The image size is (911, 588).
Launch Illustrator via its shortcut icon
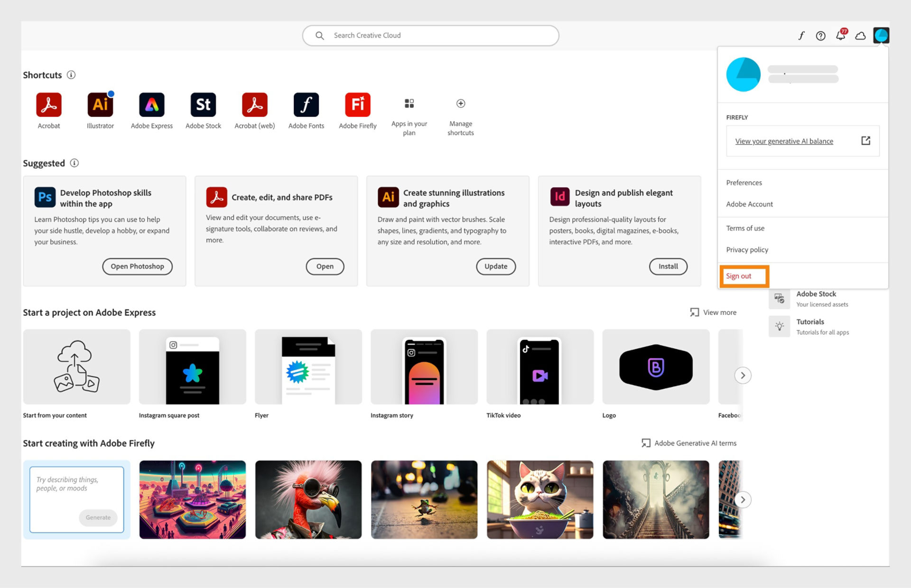click(x=100, y=104)
